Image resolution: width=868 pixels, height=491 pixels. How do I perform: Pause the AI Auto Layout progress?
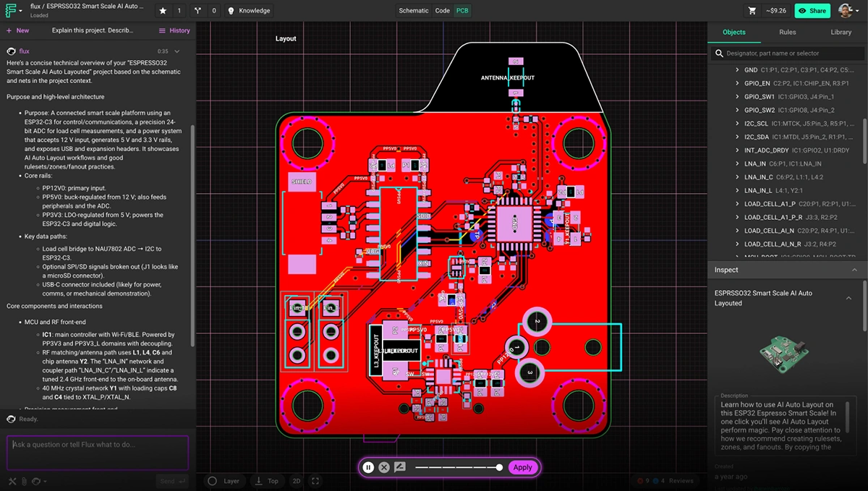pyautogui.click(x=368, y=467)
